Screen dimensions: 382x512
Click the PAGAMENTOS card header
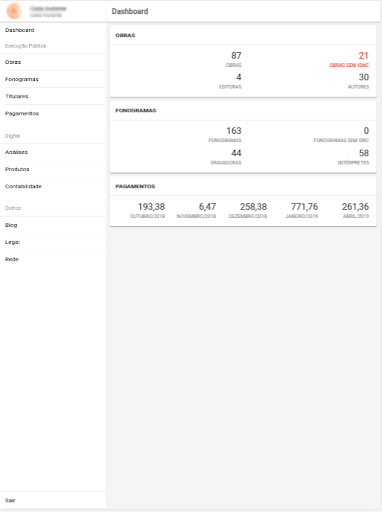point(135,186)
